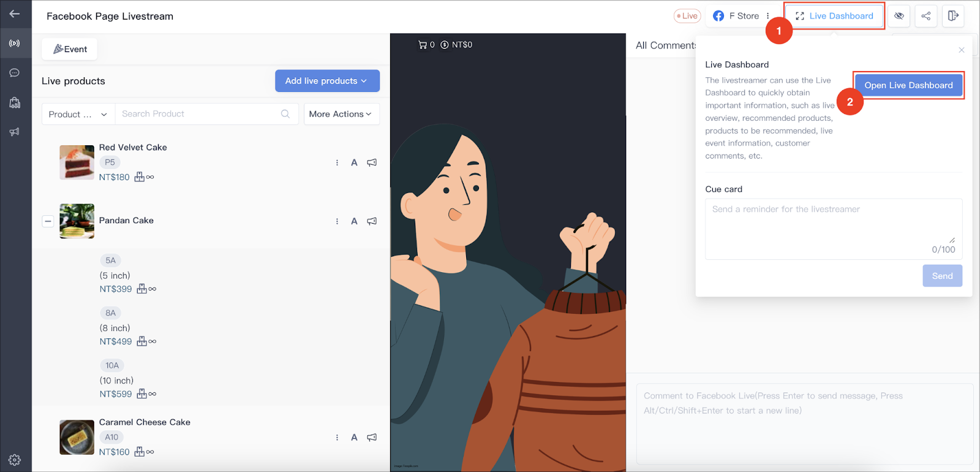Focus the Facebook Live comment box
Viewport: 980px width, 472px height.
click(805, 424)
